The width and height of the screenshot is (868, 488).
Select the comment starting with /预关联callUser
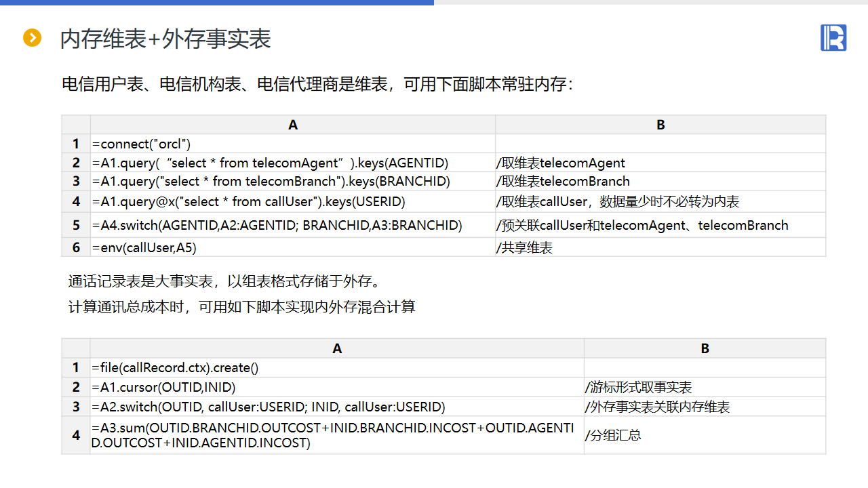643,225
